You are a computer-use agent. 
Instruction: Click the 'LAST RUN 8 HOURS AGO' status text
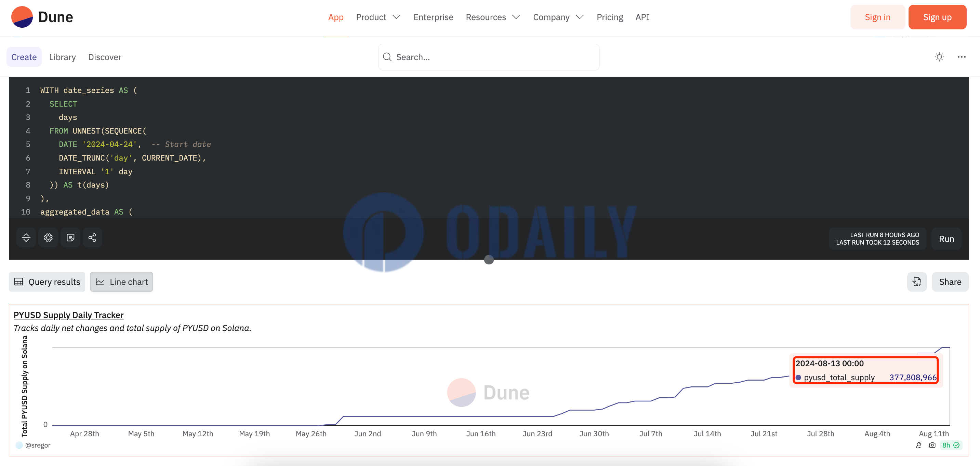(x=884, y=235)
